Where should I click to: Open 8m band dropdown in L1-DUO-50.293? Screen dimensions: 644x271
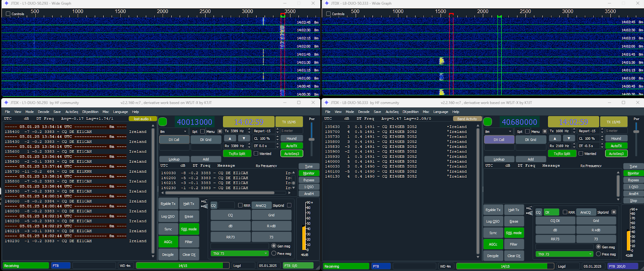coord(173,131)
